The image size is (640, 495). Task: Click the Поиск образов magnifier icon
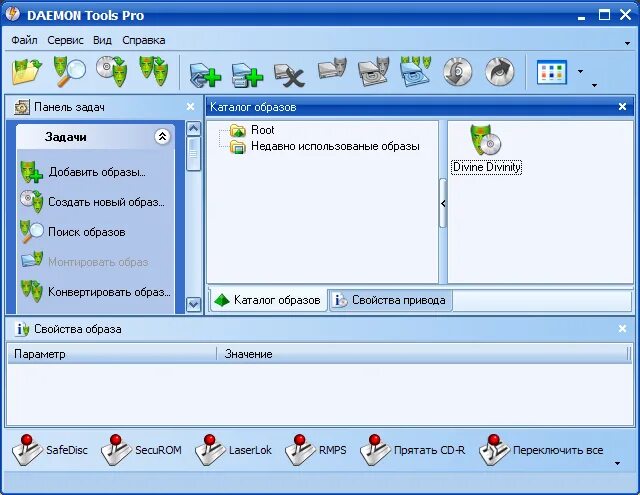[x=31, y=231]
